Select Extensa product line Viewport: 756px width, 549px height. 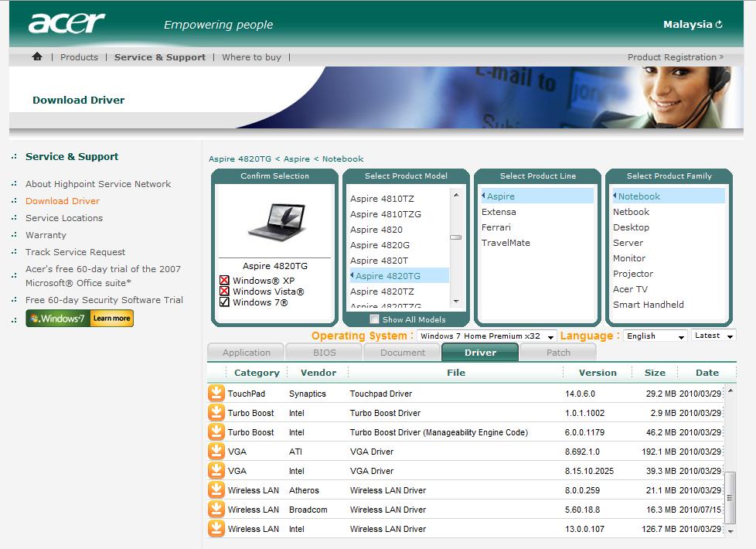tap(499, 212)
